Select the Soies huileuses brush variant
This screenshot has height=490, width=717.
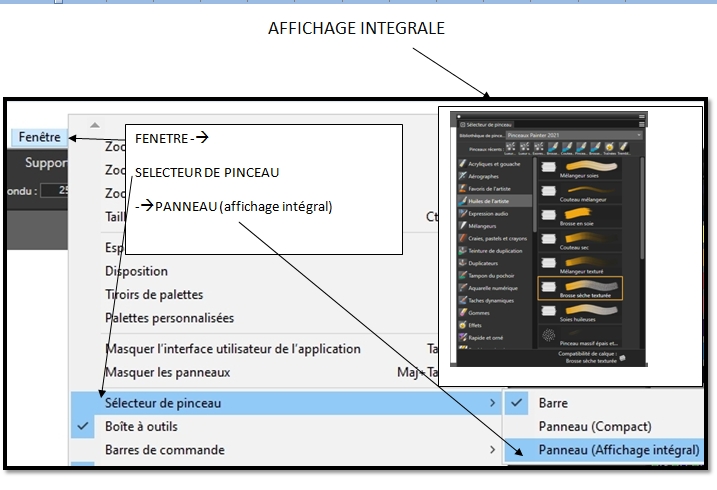(580, 312)
